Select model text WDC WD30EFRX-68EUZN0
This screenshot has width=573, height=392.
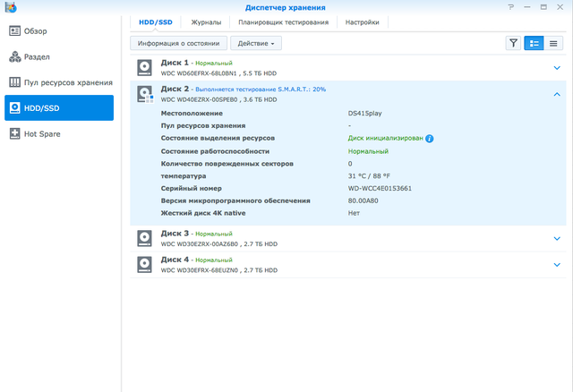click(x=199, y=270)
